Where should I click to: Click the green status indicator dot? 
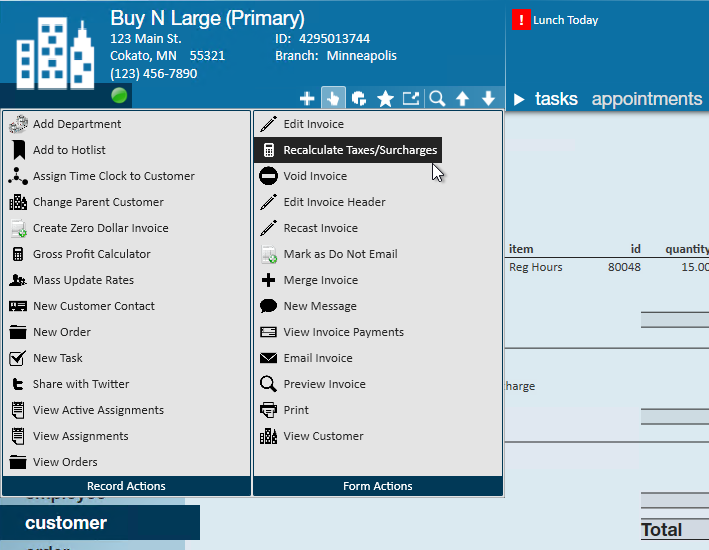[x=119, y=96]
